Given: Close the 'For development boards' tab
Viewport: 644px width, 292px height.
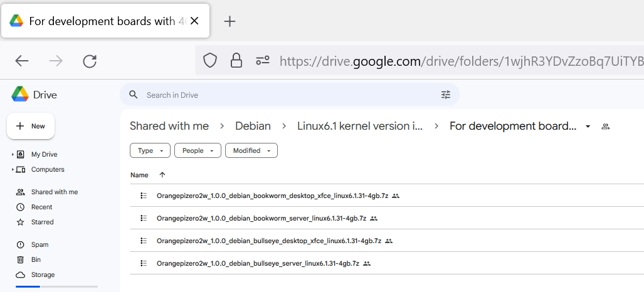Looking at the screenshot, I should tap(194, 21).
